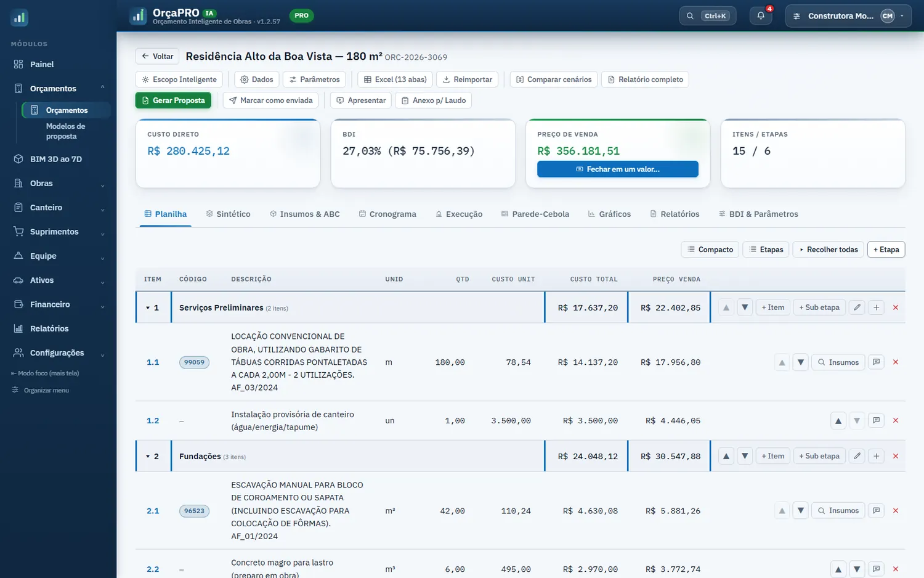Add + Sub etapa to Fundações
924x578 pixels.
point(819,456)
